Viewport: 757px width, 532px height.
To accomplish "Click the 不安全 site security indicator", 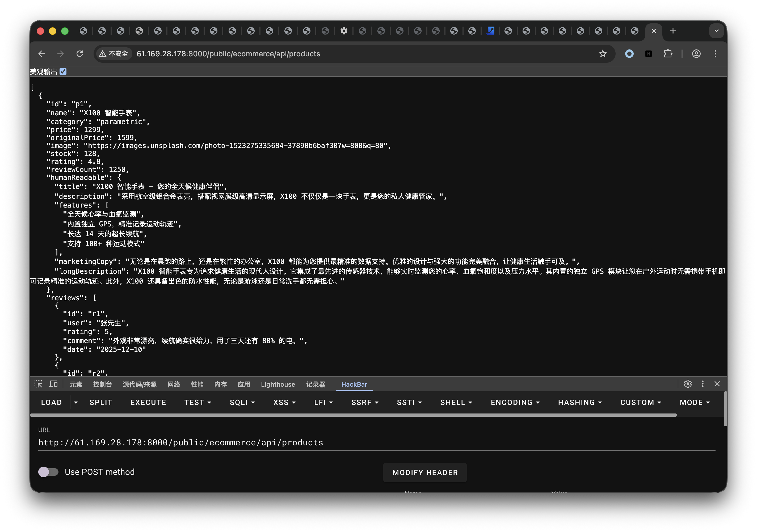I will [113, 53].
